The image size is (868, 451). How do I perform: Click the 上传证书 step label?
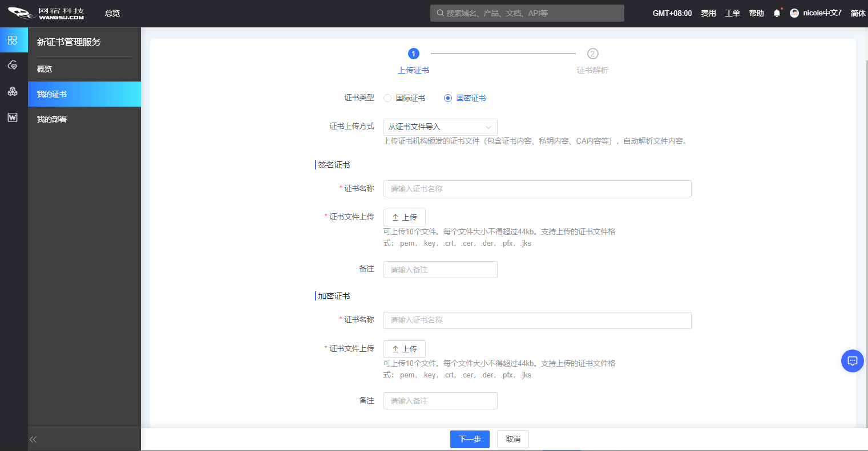pyautogui.click(x=414, y=70)
